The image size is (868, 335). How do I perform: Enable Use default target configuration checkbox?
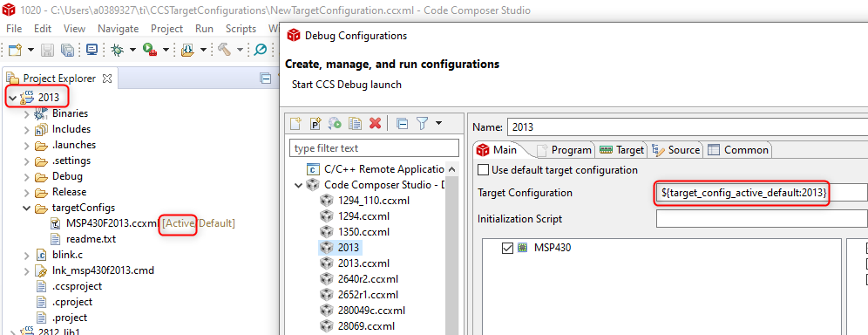click(x=484, y=170)
